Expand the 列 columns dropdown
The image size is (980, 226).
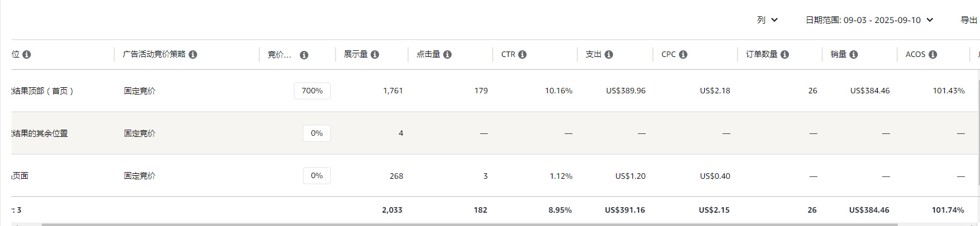click(x=768, y=20)
